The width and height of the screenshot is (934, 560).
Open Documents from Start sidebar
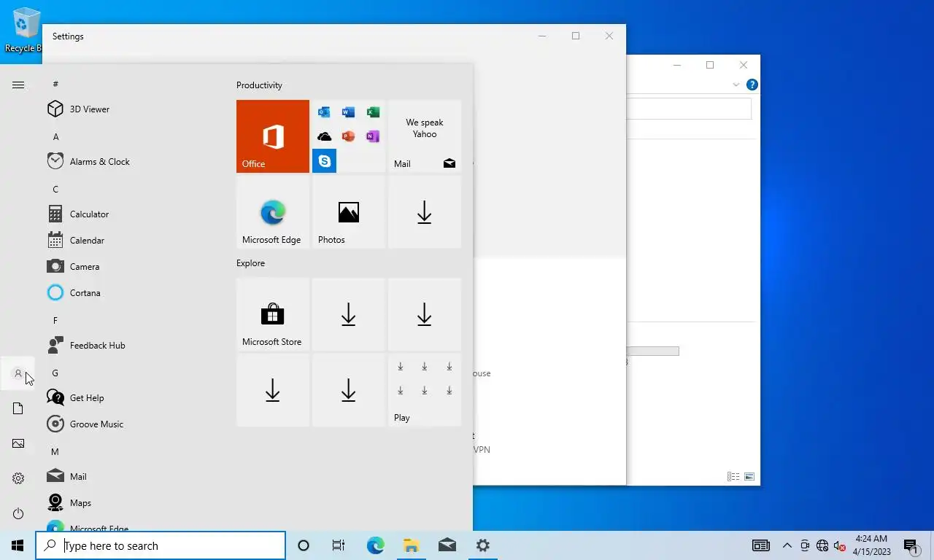tap(18, 408)
